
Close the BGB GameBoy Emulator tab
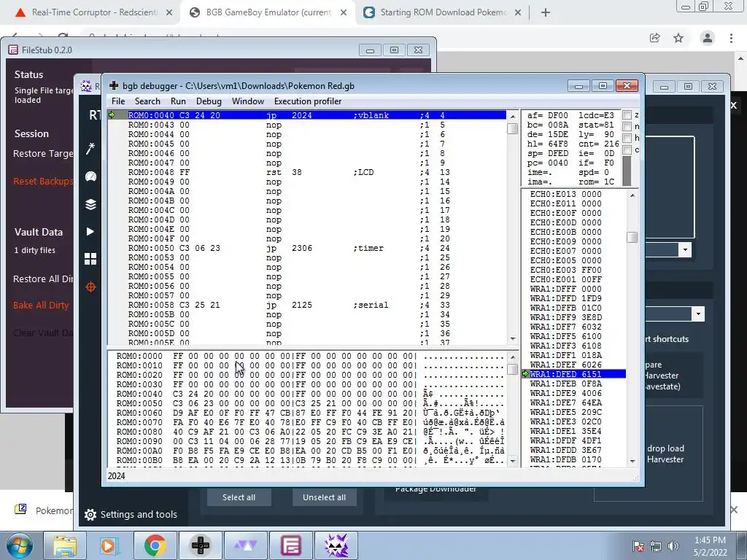pos(344,12)
